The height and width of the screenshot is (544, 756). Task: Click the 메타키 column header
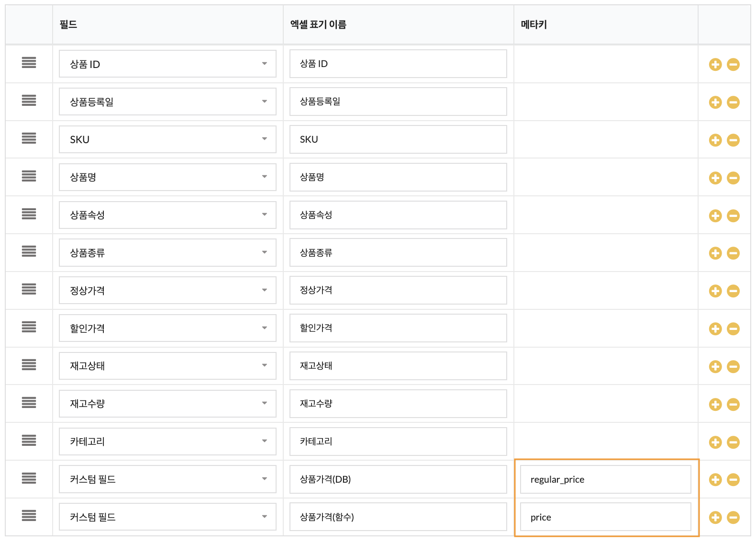pos(534,24)
